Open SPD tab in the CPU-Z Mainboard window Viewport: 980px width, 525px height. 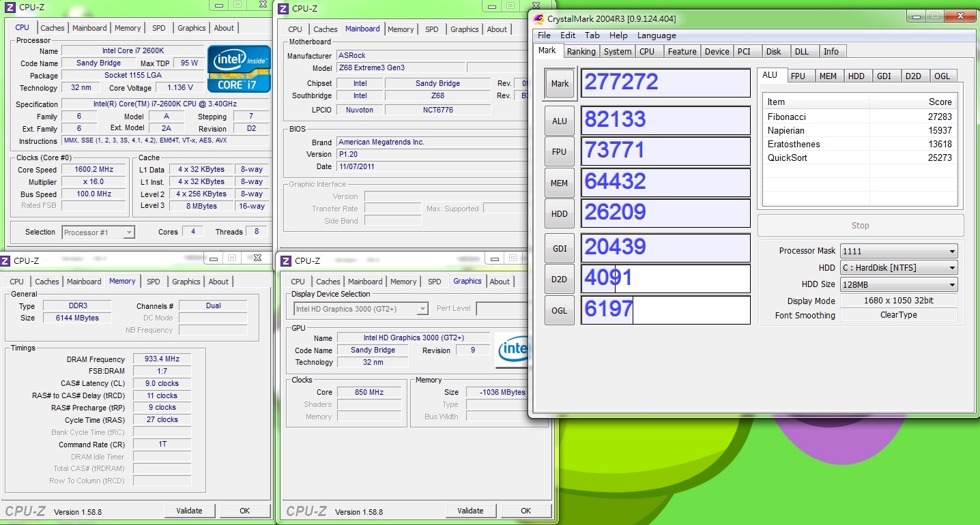tap(432, 29)
